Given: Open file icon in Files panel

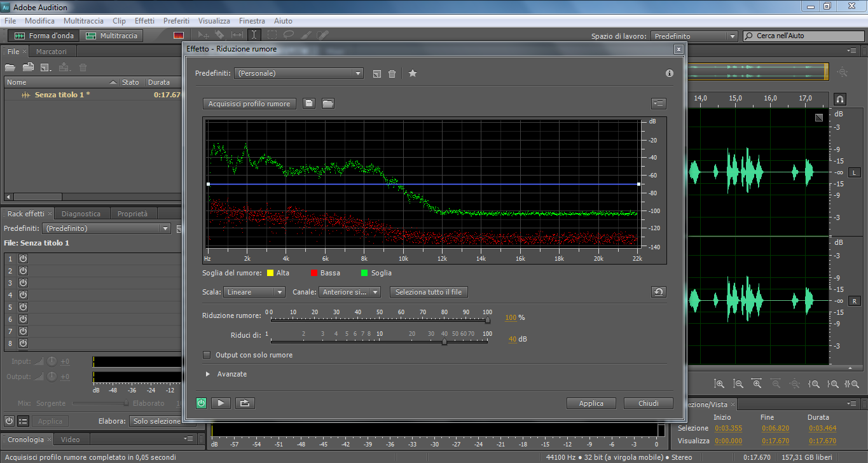Looking at the screenshot, I should click(x=10, y=67).
